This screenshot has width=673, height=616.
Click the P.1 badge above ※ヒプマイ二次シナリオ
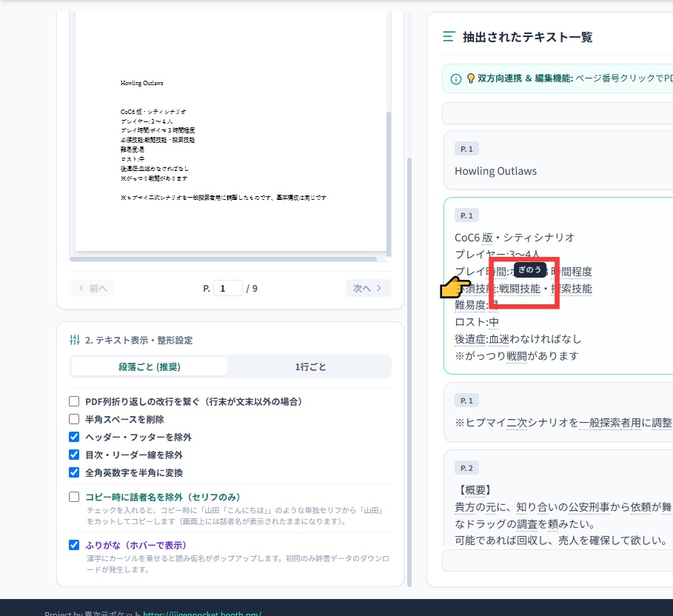(x=466, y=401)
